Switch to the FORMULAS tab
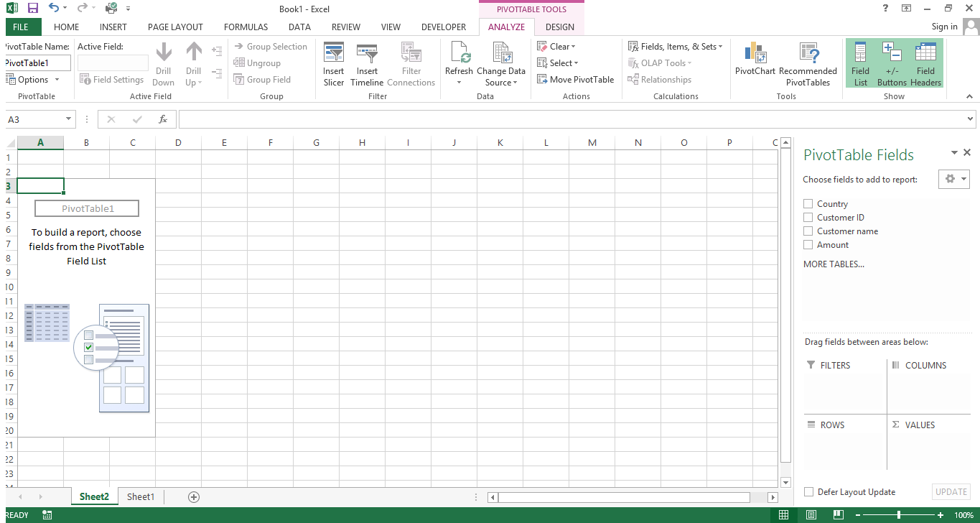 246,27
